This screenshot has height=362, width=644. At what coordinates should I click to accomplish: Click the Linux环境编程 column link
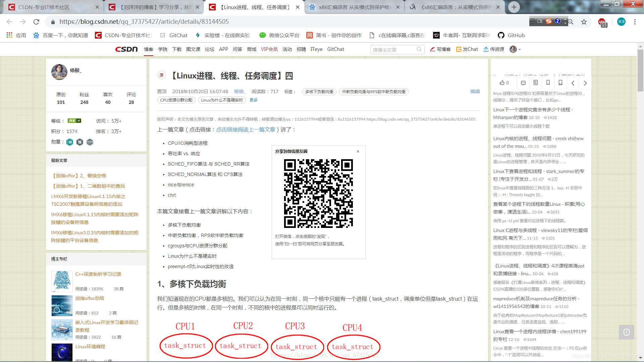[x=90, y=346]
